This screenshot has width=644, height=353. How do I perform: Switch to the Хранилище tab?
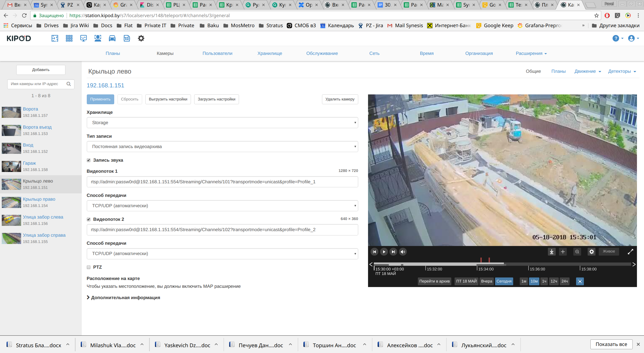[270, 53]
